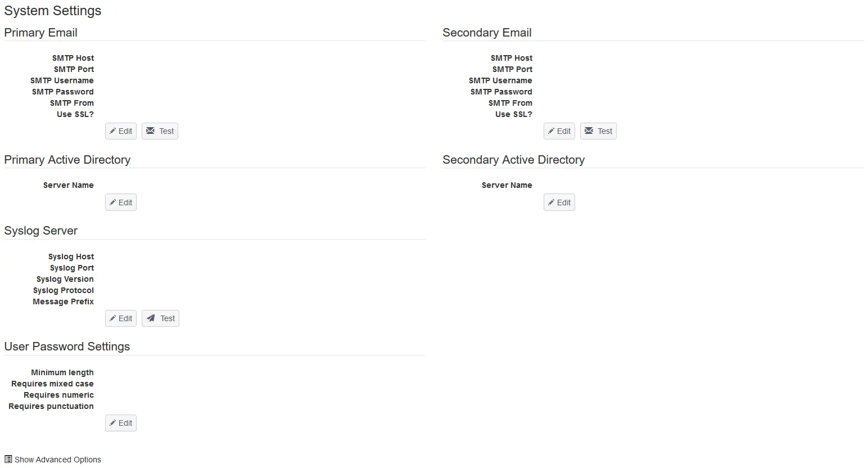This screenshot has width=868, height=468.
Task: Click the Primary Email section heading
Action: click(x=40, y=33)
